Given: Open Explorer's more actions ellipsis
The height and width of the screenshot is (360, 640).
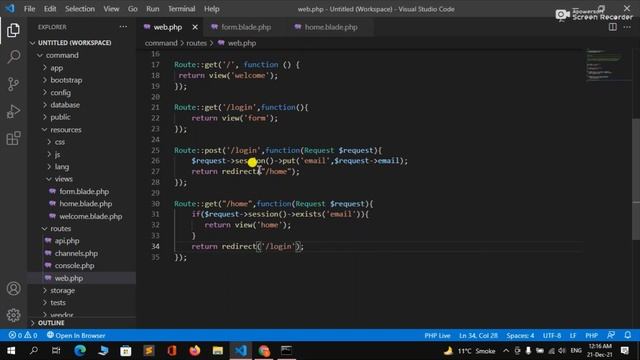Looking at the screenshot, I should 123,27.
